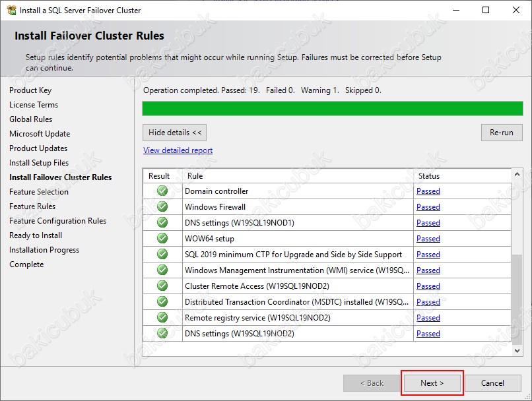Click green check icon for DNS settings (W19SQL19NOD1)

pos(162,222)
